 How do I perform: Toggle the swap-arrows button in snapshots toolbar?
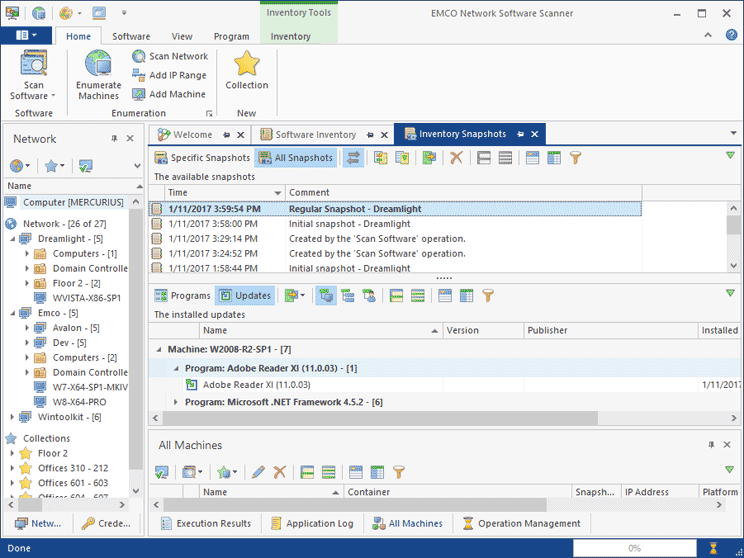click(x=353, y=158)
